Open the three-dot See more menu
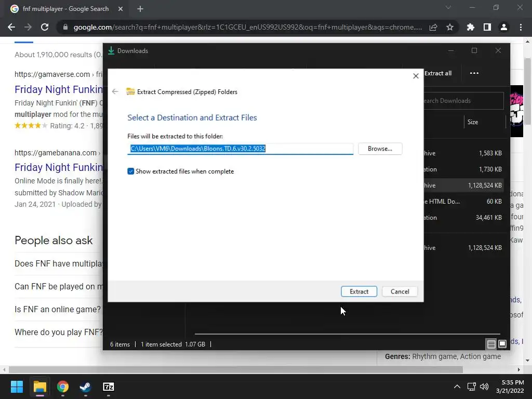The width and height of the screenshot is (532, 399). [x=474, y=73]
